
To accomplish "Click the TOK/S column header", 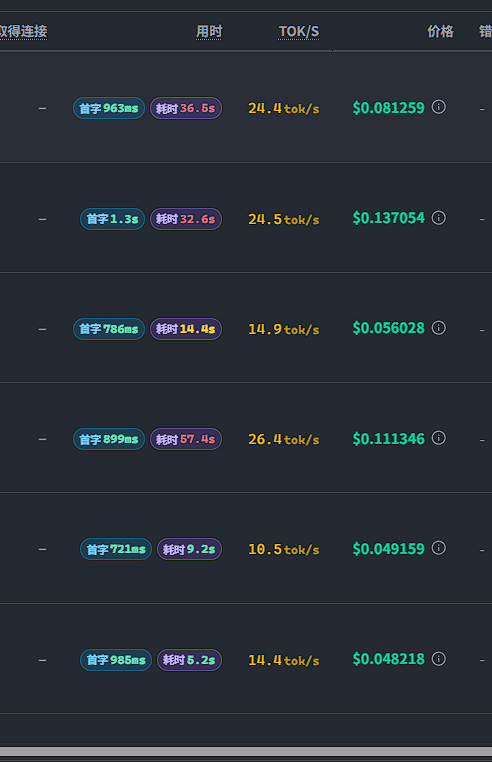I will tap(299, 32).
